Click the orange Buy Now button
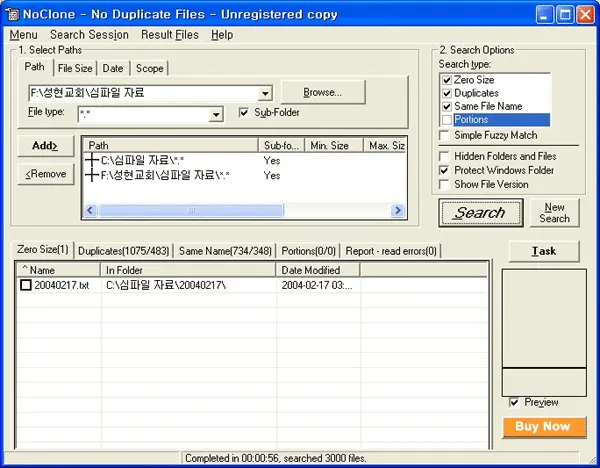 click(x=543, y=426)
